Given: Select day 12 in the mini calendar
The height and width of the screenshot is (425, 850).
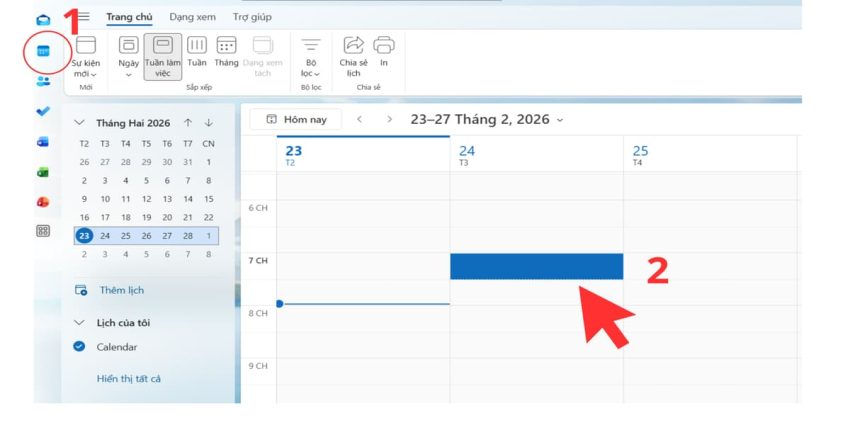Looking at the screenshot, I should [x=146, y=199].
